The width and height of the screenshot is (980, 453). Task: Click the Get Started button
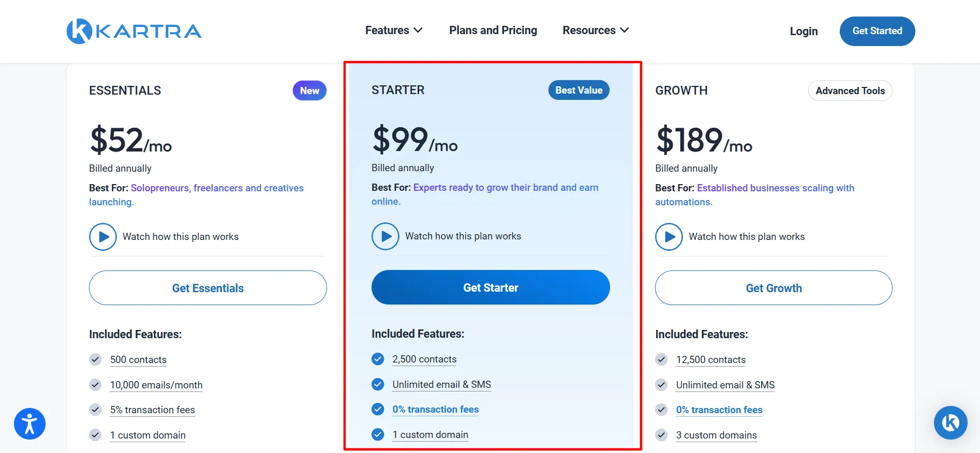click(x=877, y=31)
